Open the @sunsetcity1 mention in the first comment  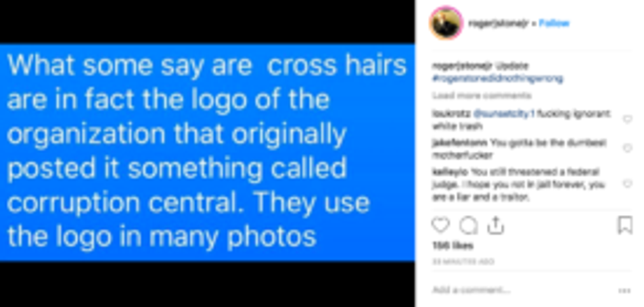pyautogui.click(x=504, y=114)
